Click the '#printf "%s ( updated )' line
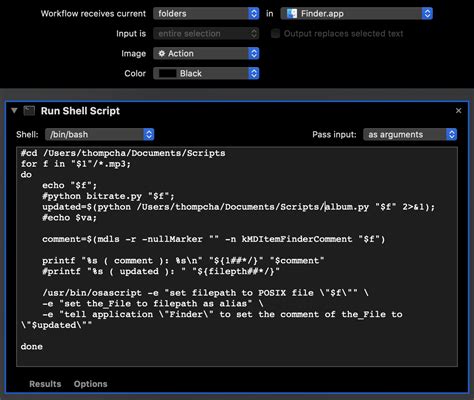The height and width of the screenshot is (400, 474). pos(161,271)
